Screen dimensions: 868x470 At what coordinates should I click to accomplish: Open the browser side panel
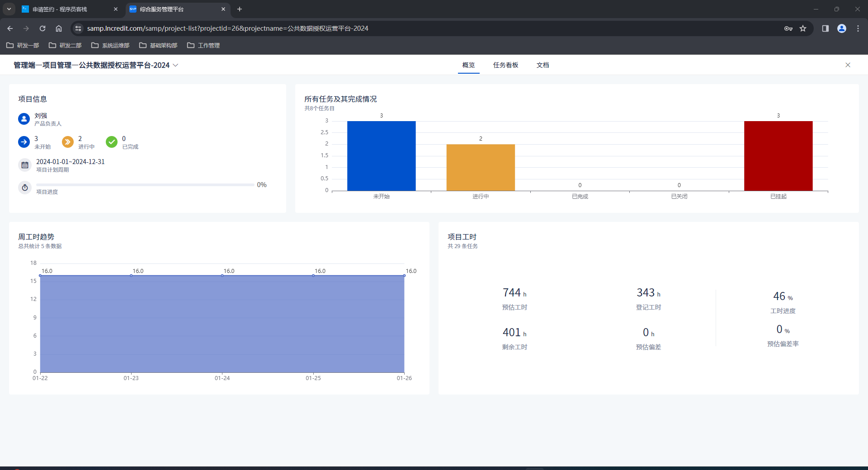tap(826, 28)
